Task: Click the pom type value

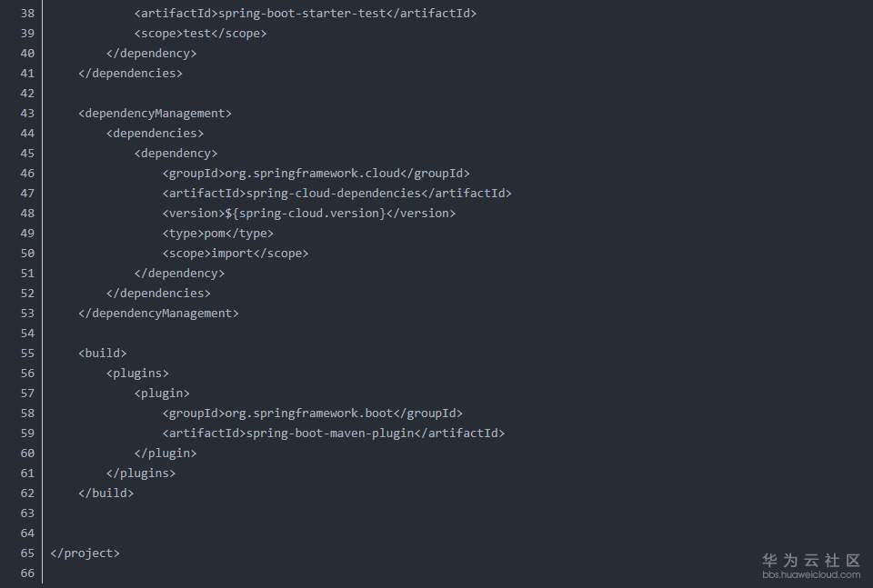Action: [215, 234]
